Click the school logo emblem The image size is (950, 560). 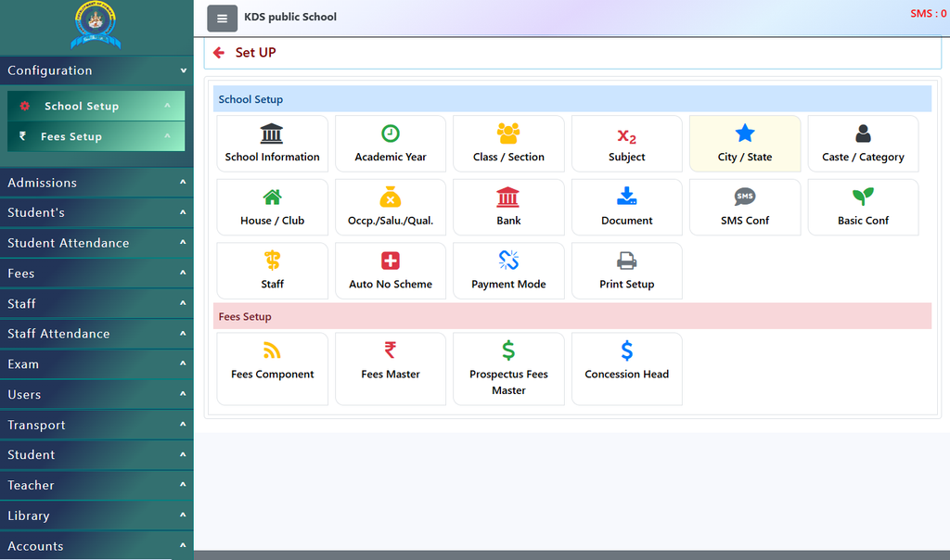point(96,25)
